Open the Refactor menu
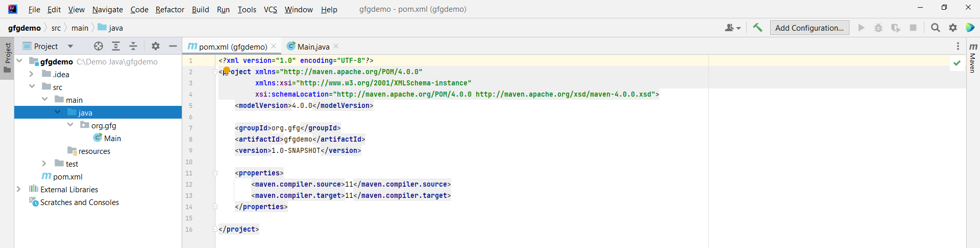 pyautogui.click(x=169, y=9)
